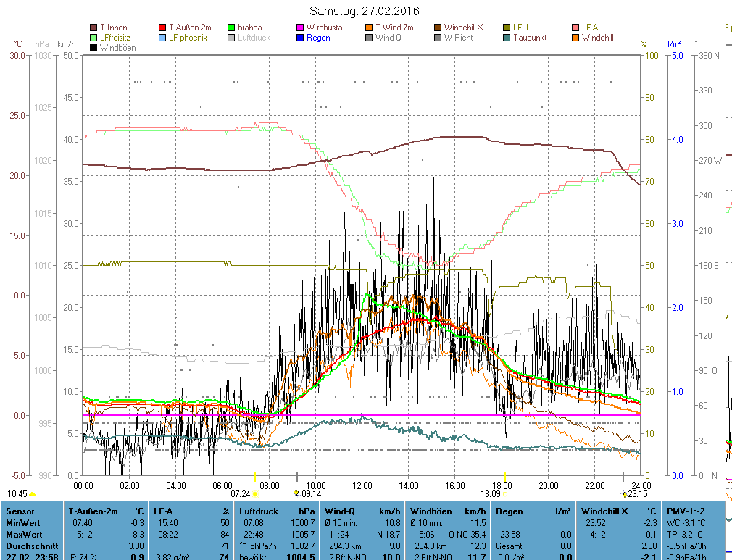Image resolution: width=732 pixels, height=560 pixels.
Task: Toggle the magenta W.robusta legend entry
Action: coord(300,28)
